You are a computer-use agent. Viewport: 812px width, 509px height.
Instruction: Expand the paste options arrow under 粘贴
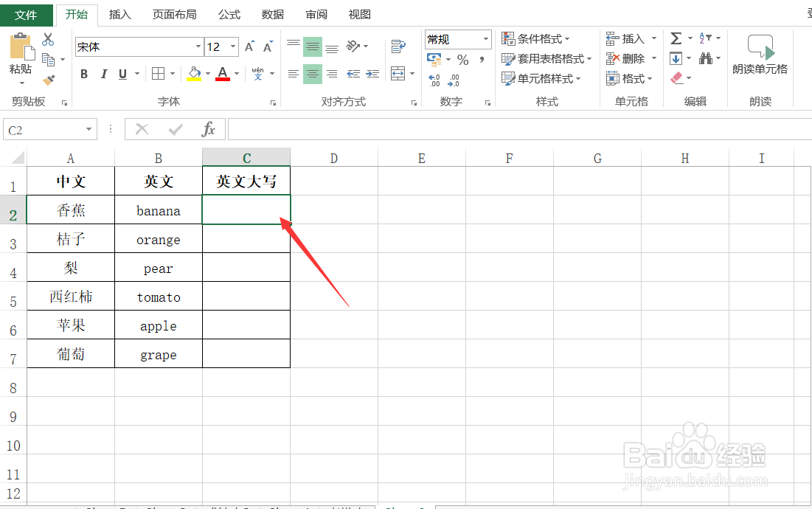(21, 83)
